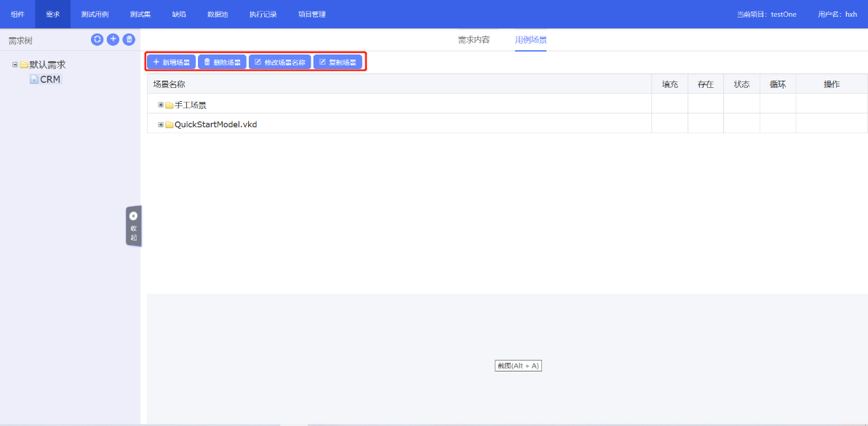868x426 pixels.
Task: Click the 新增场景 button
Action: tap(171, 63)
